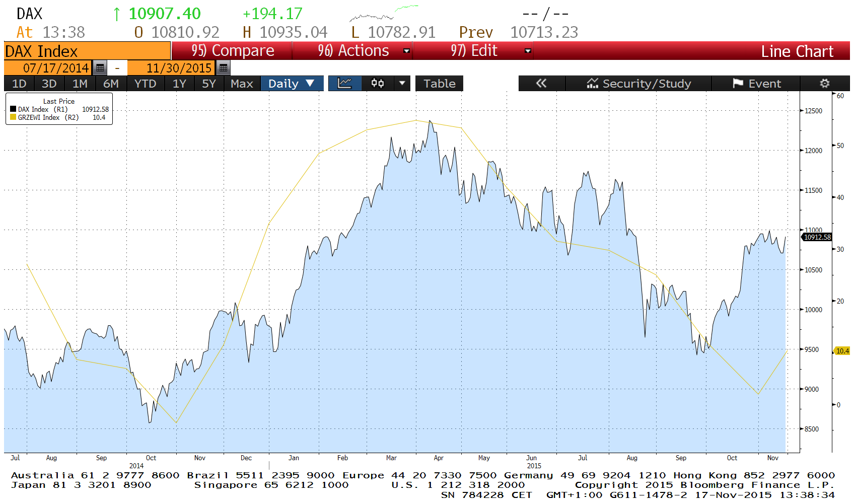
Task: Open the end date calendar picker icon
Action: (x=223, y=67)
